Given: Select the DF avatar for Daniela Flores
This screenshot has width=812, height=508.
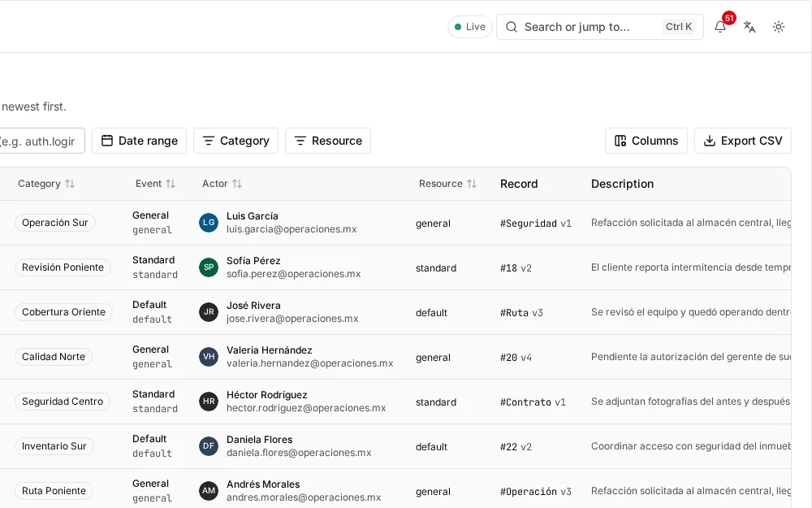Looking at the screenshot, I should pos(209,445).
